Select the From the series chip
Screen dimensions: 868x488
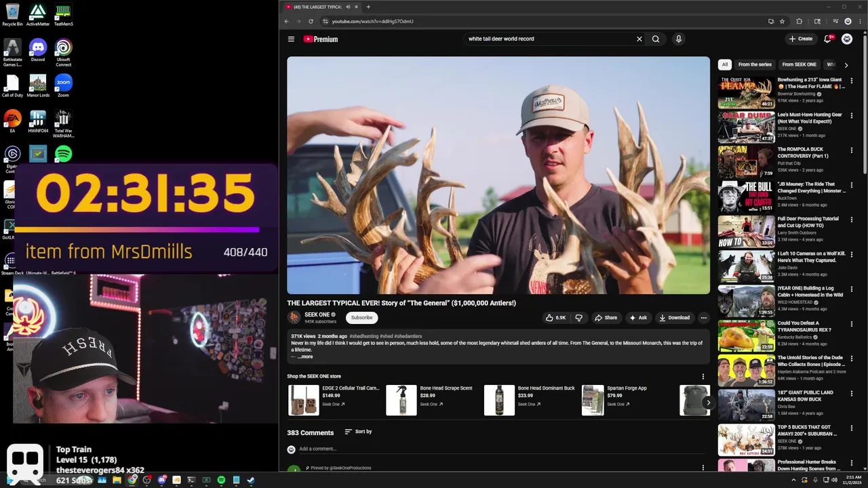(x=755, y=64)
